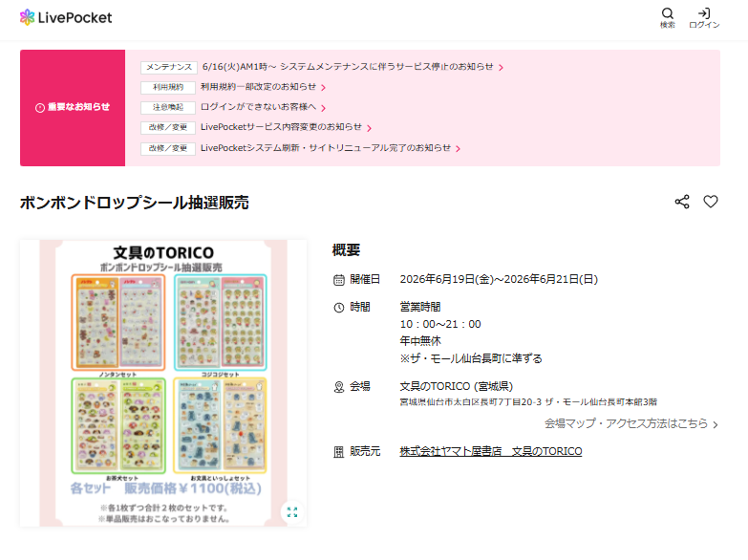Viewport: 748px width, 560px height.
Task: Click the login arrow icon
Action: point(704,13)
